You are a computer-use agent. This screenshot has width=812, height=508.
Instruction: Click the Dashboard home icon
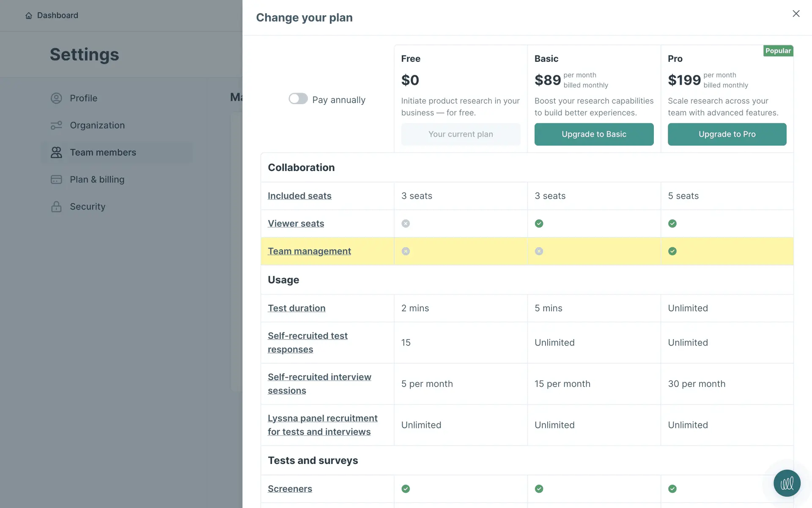(29, 16)
